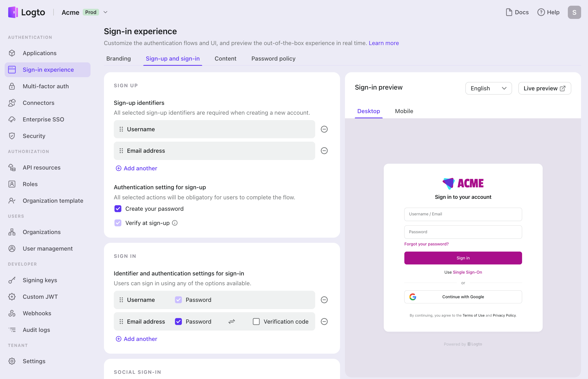
Task: Click Add another under sign-up identifiers
Action: tap(136, 168)
